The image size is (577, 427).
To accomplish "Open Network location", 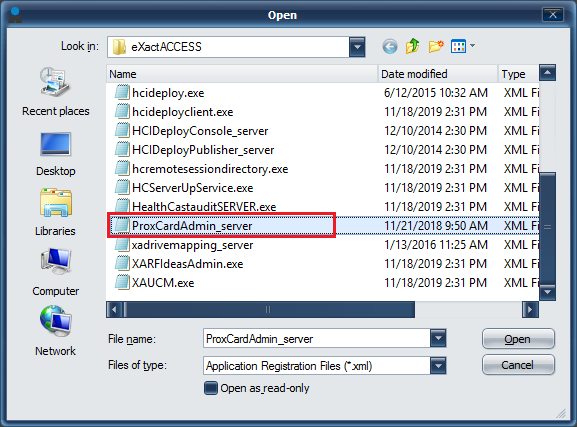I will (56, 331).
